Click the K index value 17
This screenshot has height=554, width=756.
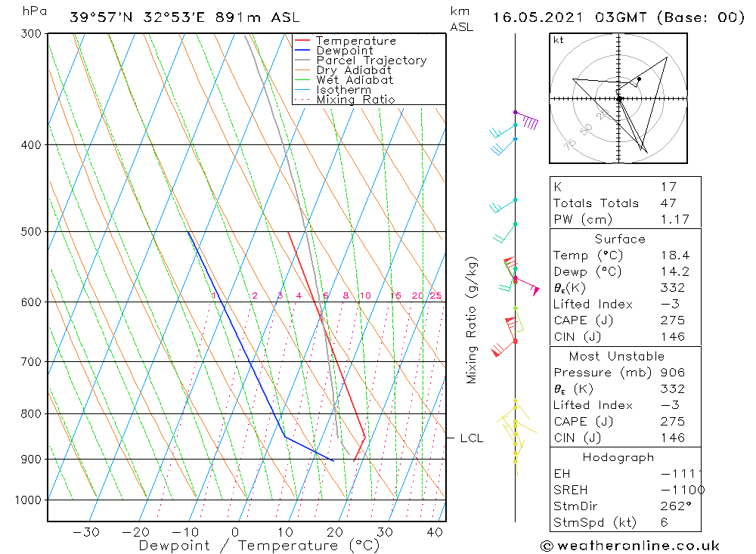tap(668, 187)
